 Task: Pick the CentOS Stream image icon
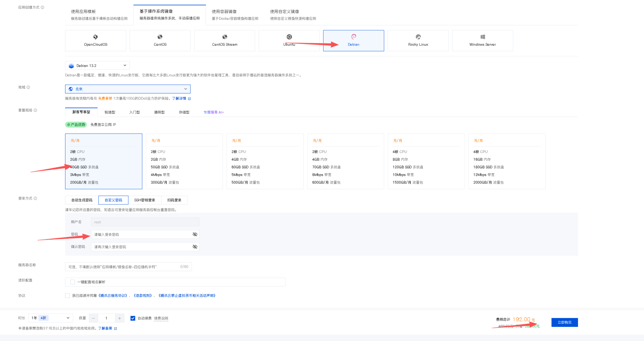tap(225, 37)
